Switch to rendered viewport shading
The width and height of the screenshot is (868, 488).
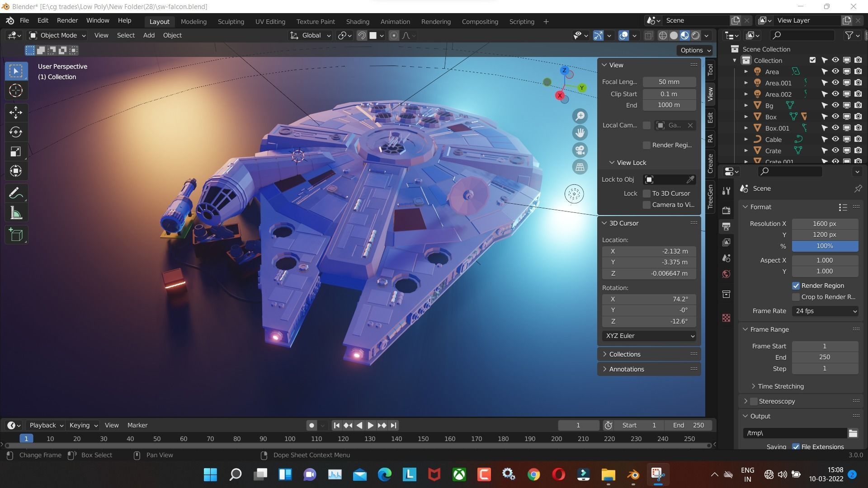pyautogui.click(x=696, y=36)
